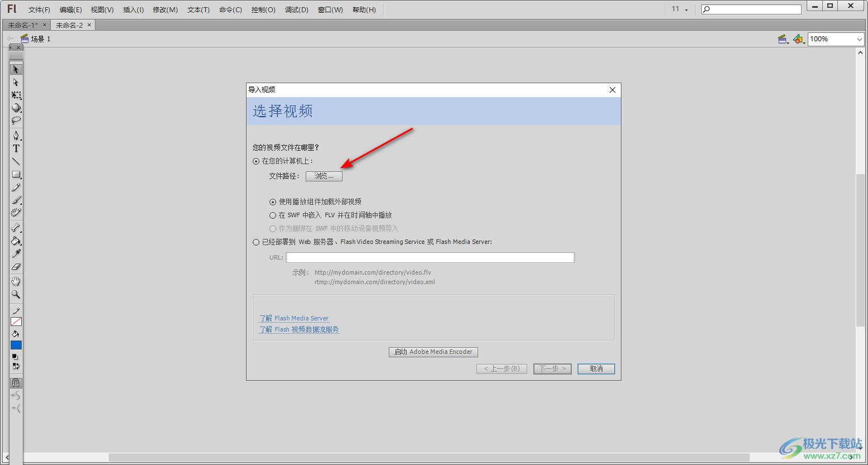Select the Eraser tool
Screen dimensions: 868x465
(16, 266)
